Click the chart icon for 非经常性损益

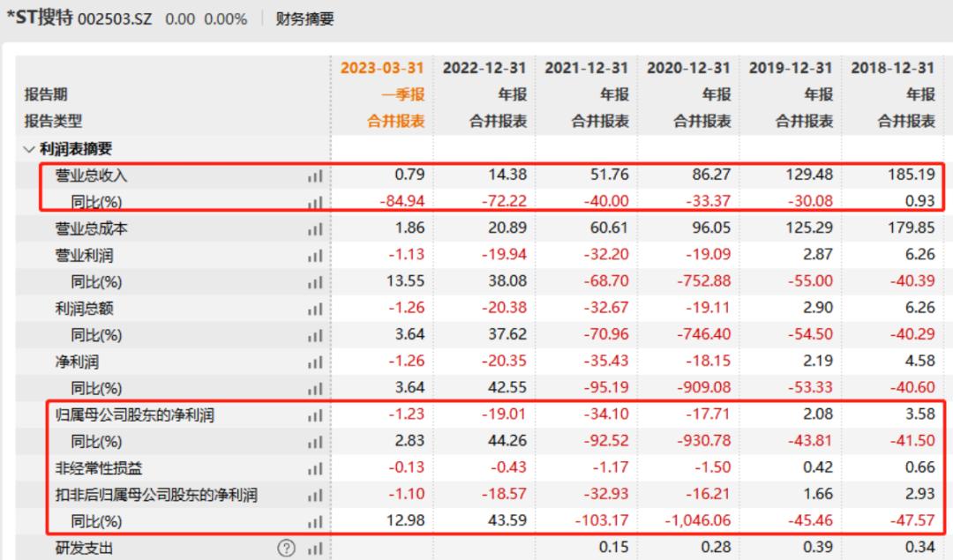[313, 468]
